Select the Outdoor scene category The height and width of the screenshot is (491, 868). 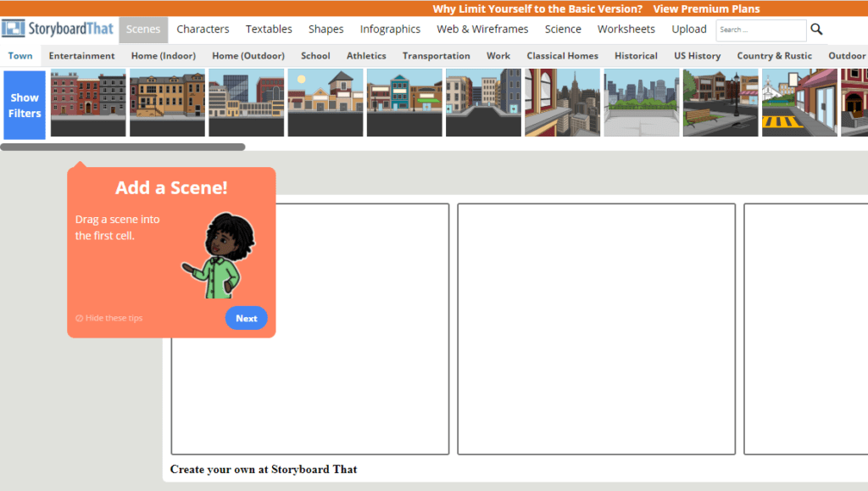pos(847,56)
